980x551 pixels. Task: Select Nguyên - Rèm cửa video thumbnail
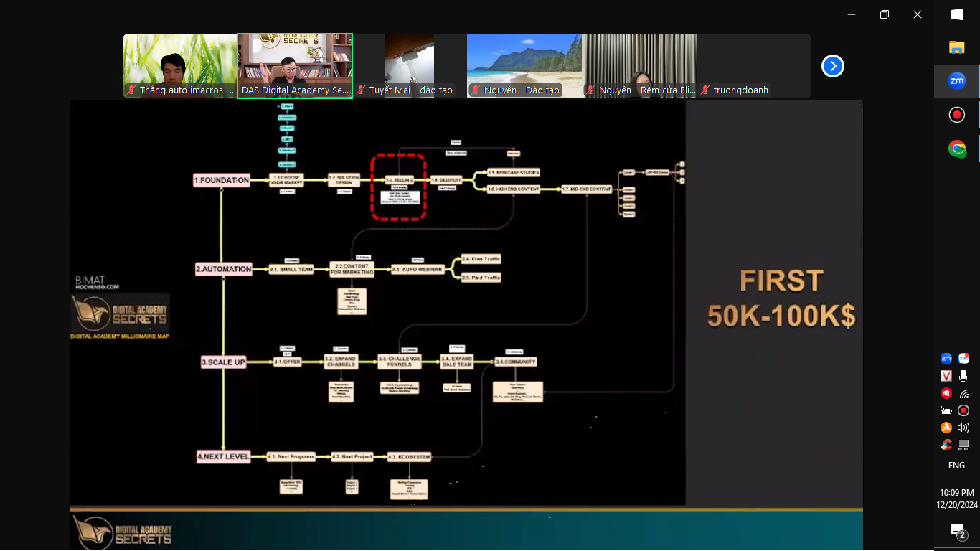639,66
